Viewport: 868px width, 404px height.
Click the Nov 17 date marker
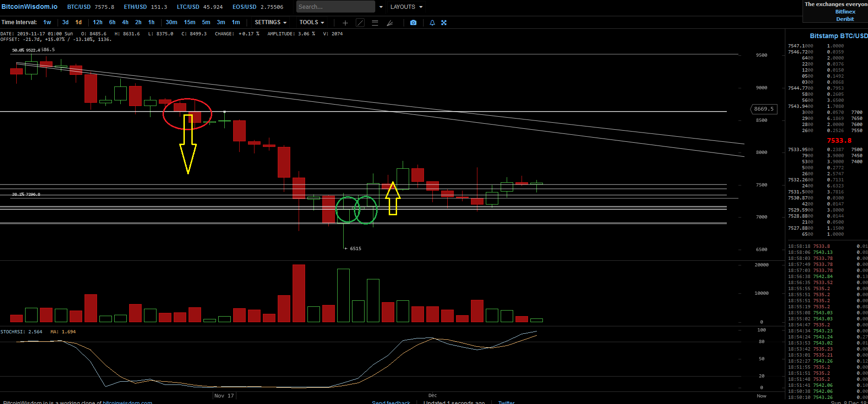[224, 396]
